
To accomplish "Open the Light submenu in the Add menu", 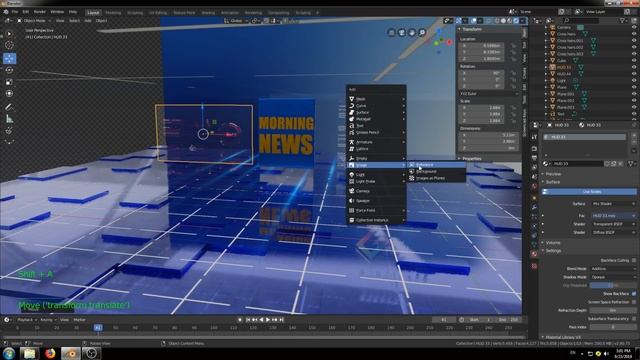I will click(376, 175).
